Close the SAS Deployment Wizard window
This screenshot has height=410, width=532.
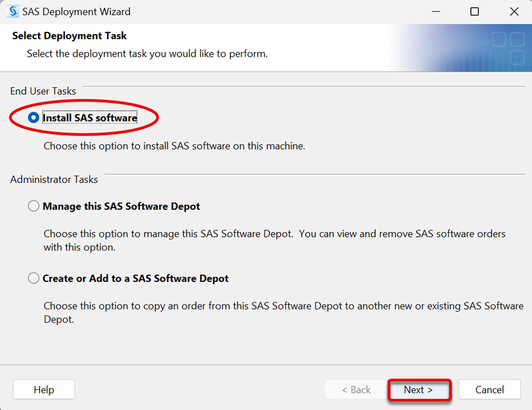514,12
